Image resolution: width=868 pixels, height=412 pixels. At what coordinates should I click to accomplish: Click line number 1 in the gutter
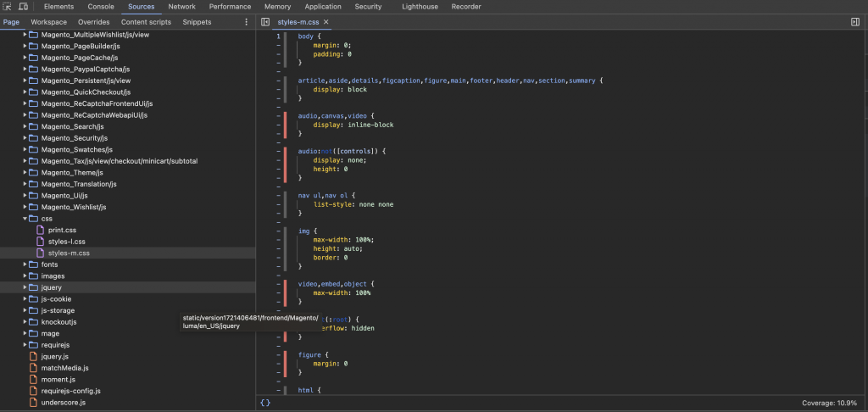coord(279,36)
